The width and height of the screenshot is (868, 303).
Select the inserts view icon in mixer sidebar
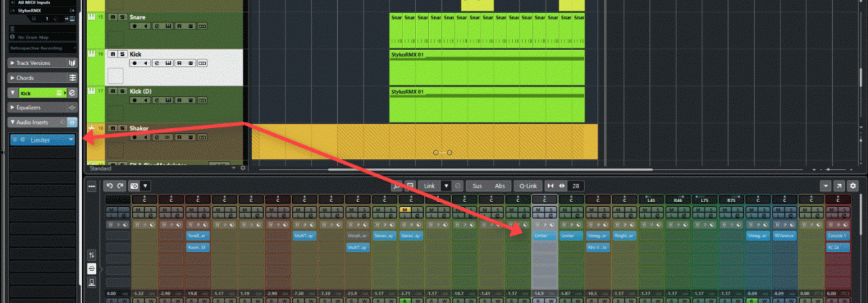click(x=92, y=268)
